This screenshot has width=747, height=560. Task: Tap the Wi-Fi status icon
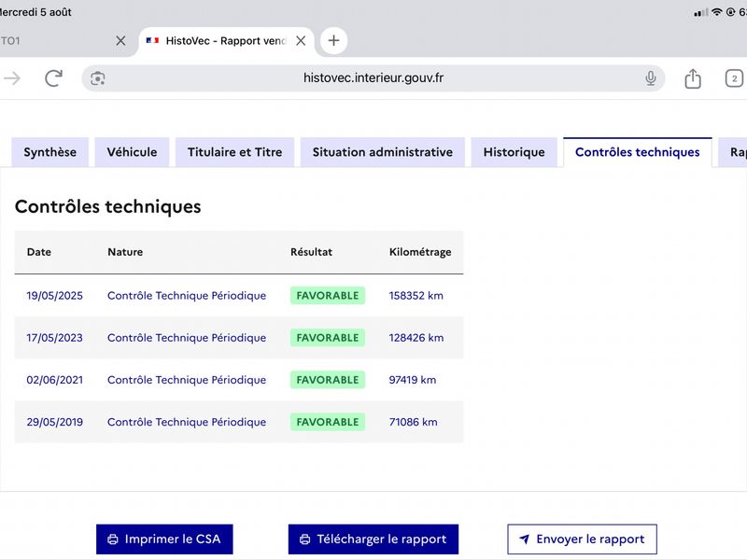[716, 12]
